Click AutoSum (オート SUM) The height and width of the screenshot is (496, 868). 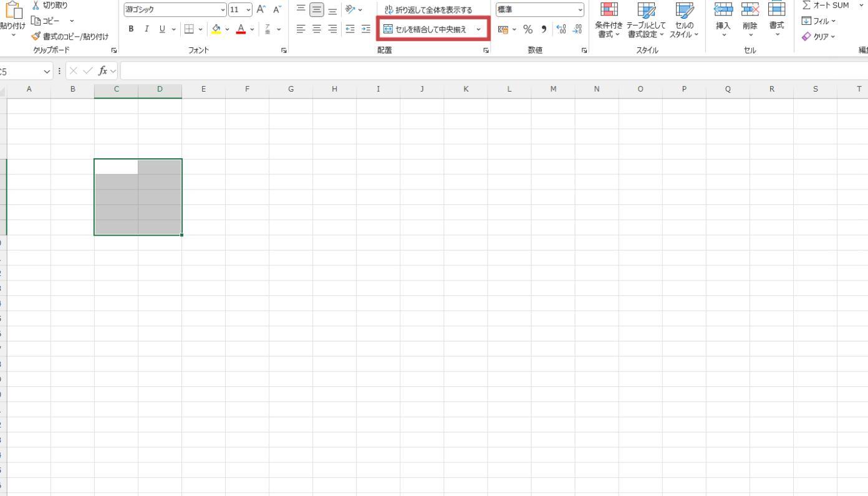[x=826, y=5]
